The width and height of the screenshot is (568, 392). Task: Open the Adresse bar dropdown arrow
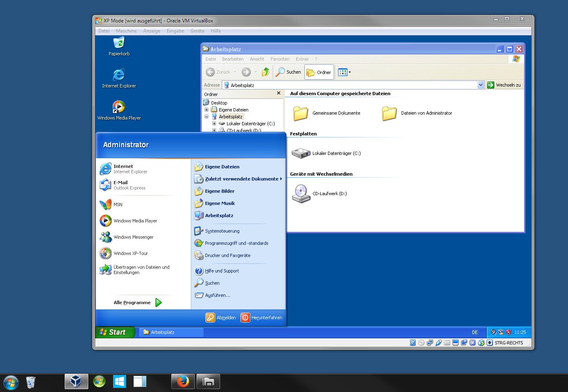pyautogui.click(x=481, y=85)
